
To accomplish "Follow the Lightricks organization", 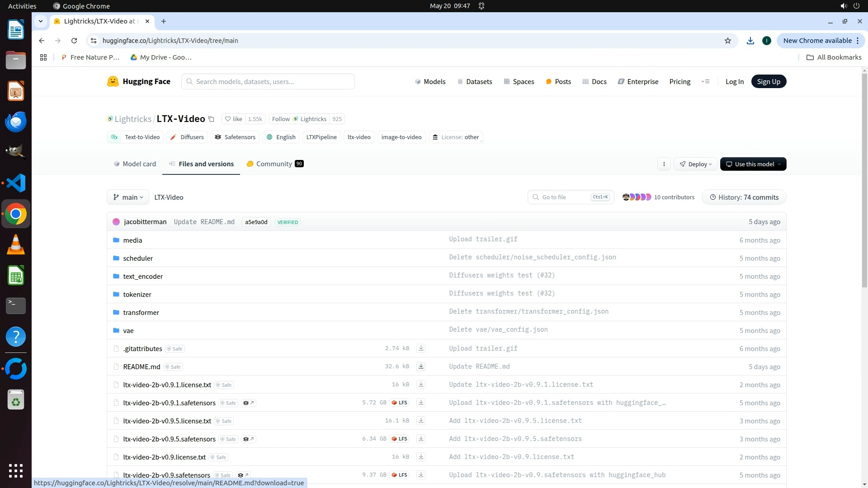I will point(281,119).
